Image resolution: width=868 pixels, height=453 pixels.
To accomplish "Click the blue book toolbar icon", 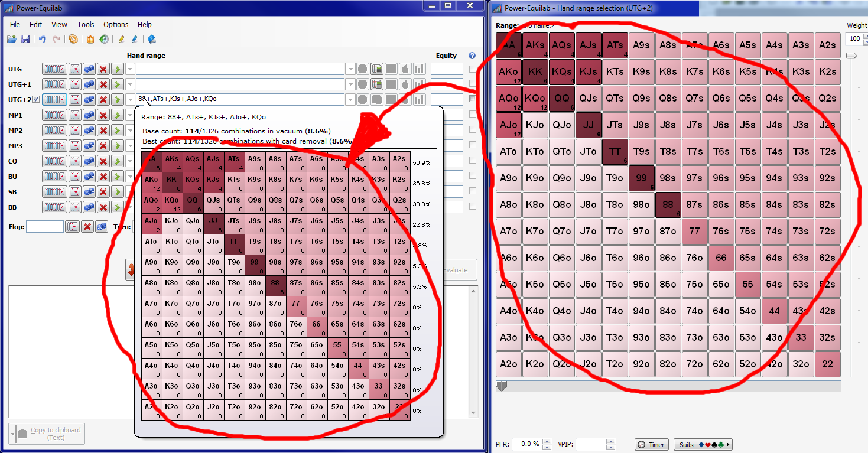I will (x=152, y=39).
